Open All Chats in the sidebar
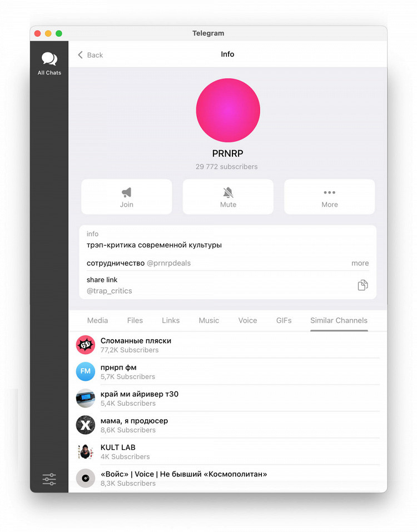The width and height of the screenshot is (417, 532). 49,63
